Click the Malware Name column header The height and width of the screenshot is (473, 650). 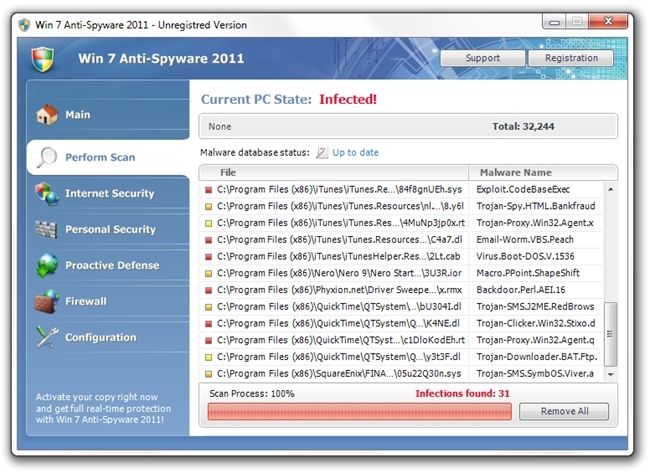click(543, 172)
